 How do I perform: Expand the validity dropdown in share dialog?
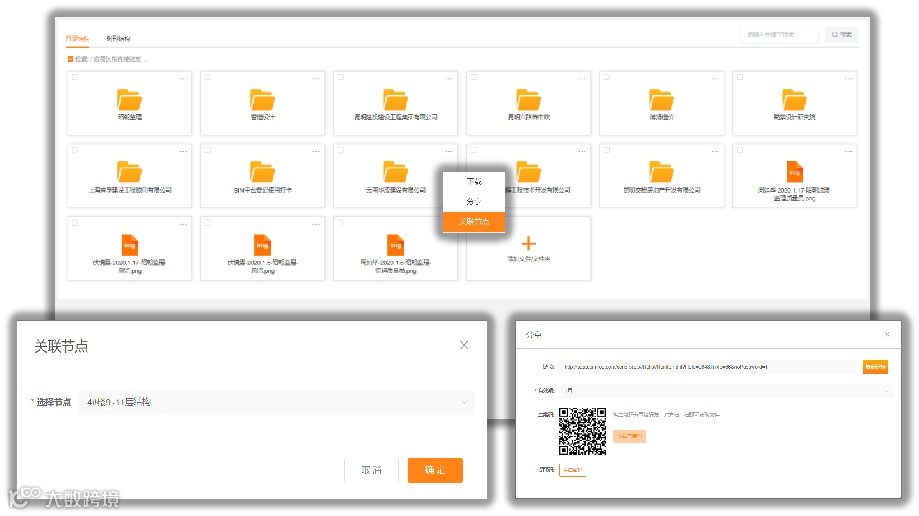(726, 391)
